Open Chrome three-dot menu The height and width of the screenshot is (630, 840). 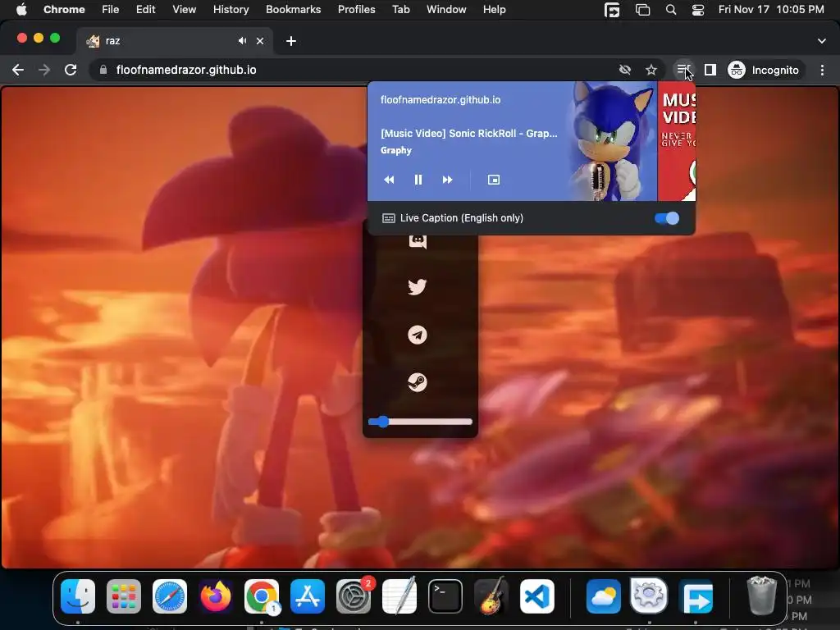tap(822, 70)
